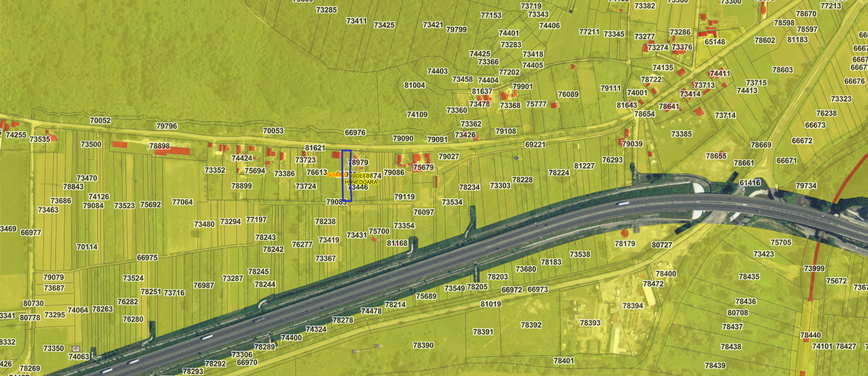This screenshot has width=868, height=376.
Task: Click parcel label 70114
Action: click(x=87, y=247)
